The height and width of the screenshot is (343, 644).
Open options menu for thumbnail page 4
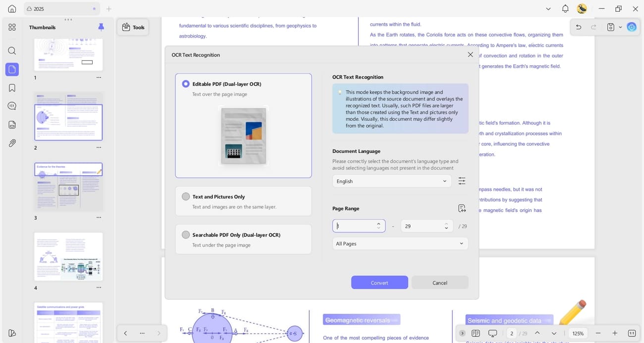(99, 288)
